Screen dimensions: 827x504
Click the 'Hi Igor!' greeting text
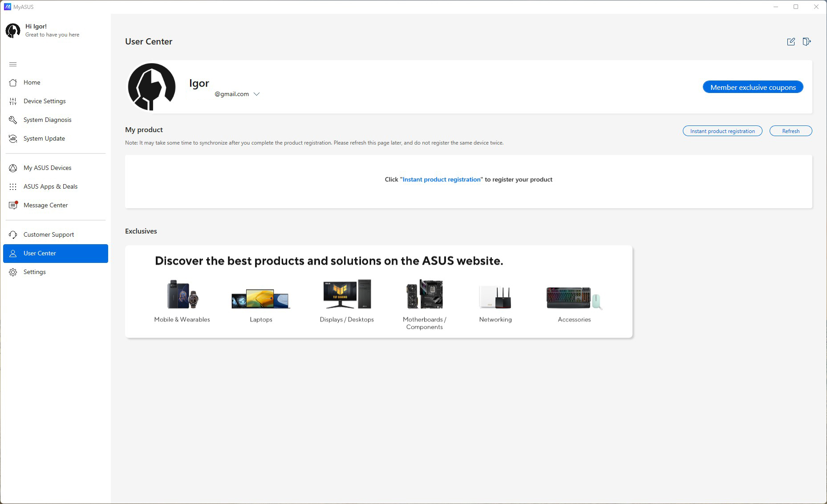[36, 26]
